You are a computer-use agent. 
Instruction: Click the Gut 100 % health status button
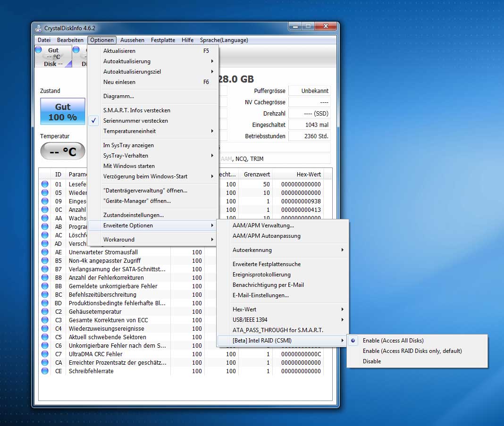click(x=63, y=111)
